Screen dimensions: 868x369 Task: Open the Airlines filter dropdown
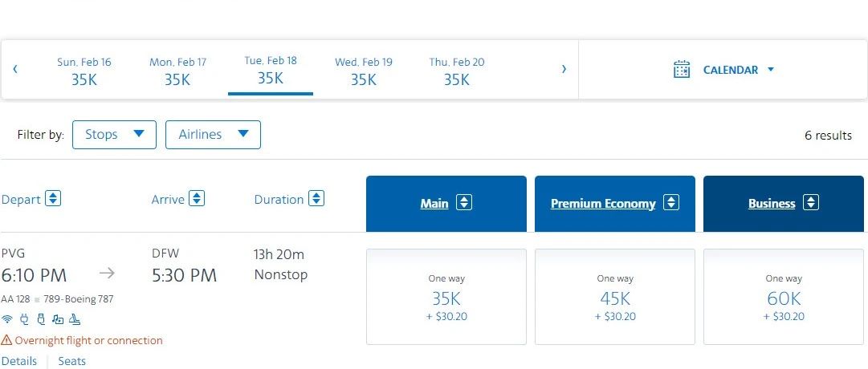point(213,135)
